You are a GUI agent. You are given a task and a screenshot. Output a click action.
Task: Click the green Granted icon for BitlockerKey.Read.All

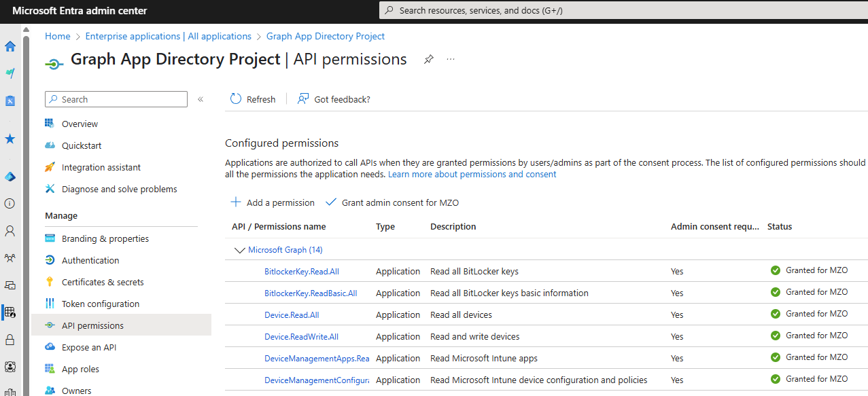775,270
